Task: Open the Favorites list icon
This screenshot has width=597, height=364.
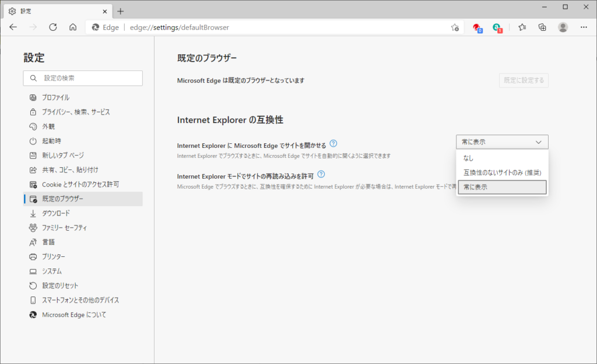Action: click(x=522, y=27)
